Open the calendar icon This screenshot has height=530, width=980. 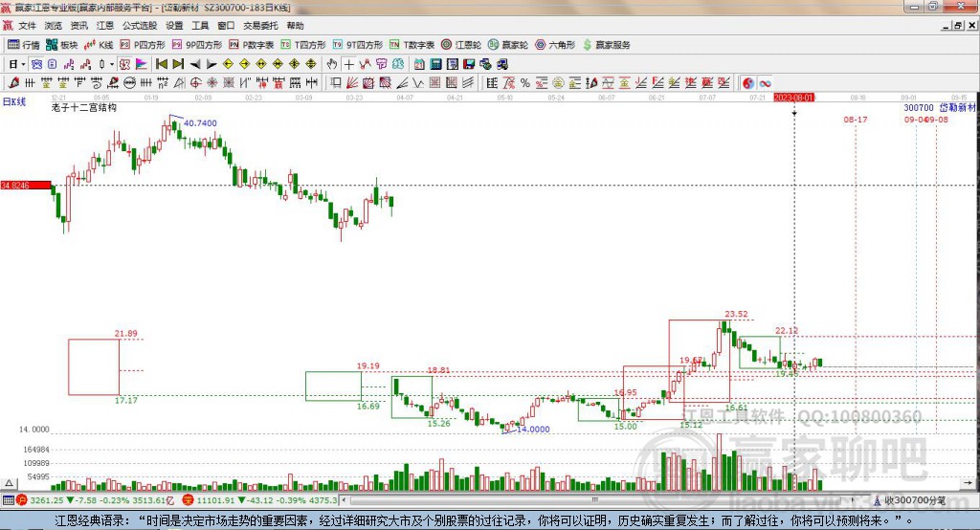point(419,64)
